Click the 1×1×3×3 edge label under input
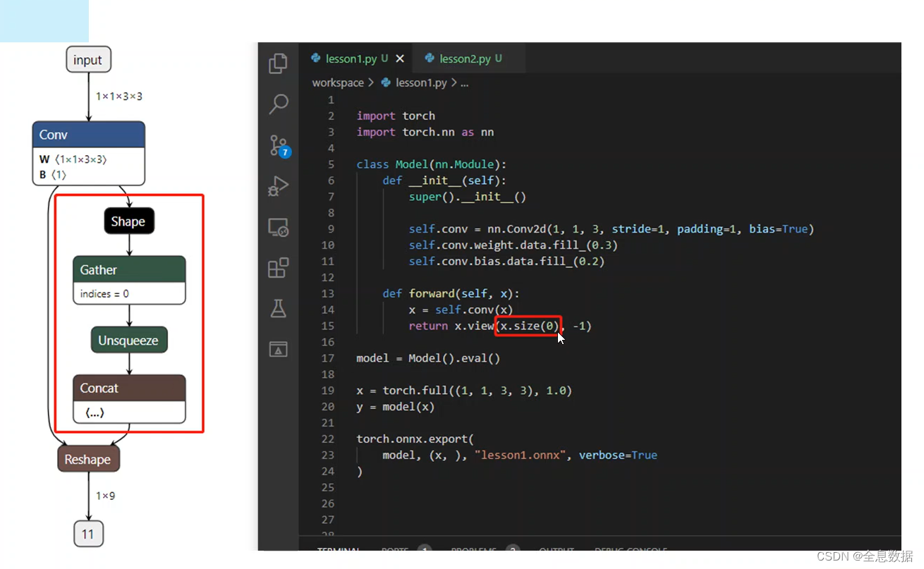The width and height of the screenshot is (924, 569). (118, 96)
